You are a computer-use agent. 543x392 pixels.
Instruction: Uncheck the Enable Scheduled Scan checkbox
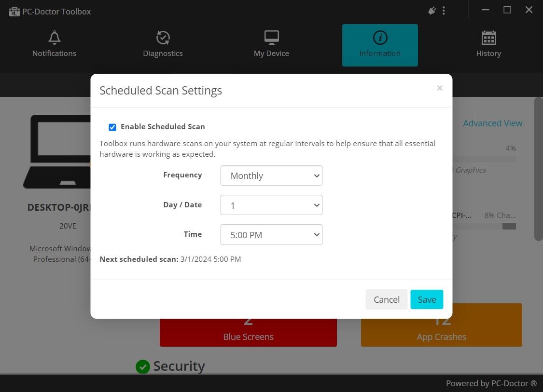(112, 127)
